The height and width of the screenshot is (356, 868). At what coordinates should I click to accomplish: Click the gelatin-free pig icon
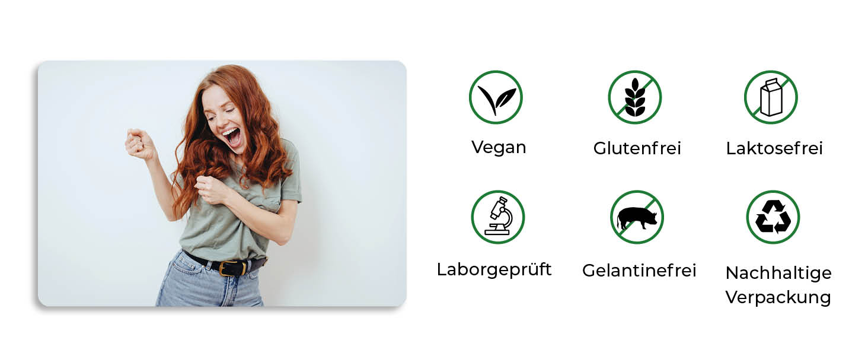coord(637,217)
